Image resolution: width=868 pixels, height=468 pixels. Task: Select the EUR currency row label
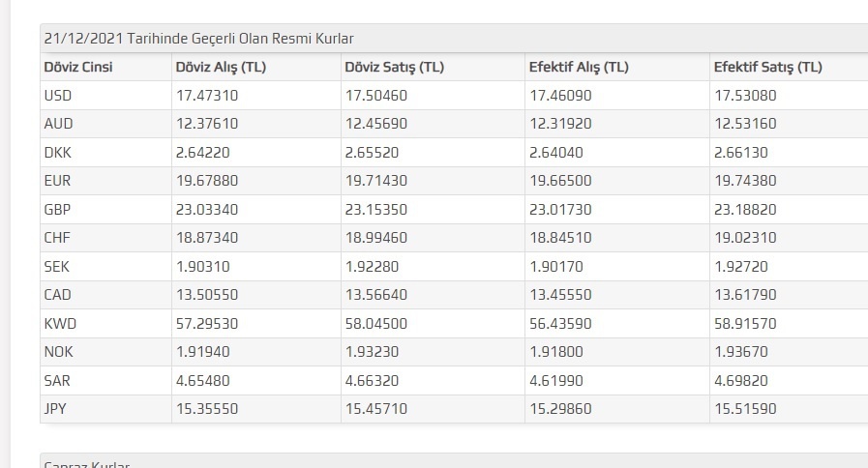[x=57, y=181]
